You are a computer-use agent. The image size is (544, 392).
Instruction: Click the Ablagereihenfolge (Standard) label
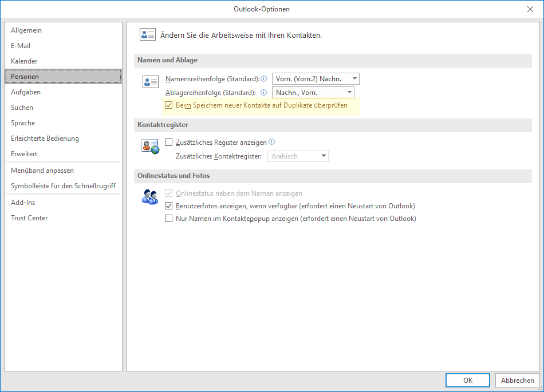[211, 93]
